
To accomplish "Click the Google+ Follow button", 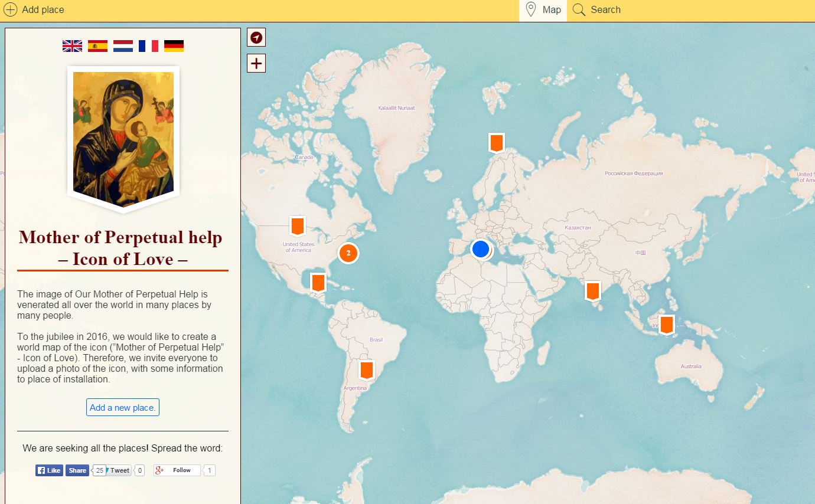I will 177,470.
